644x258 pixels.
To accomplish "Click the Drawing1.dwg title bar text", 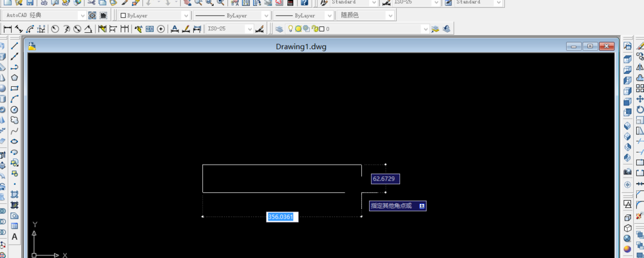I will click(301, 47).
